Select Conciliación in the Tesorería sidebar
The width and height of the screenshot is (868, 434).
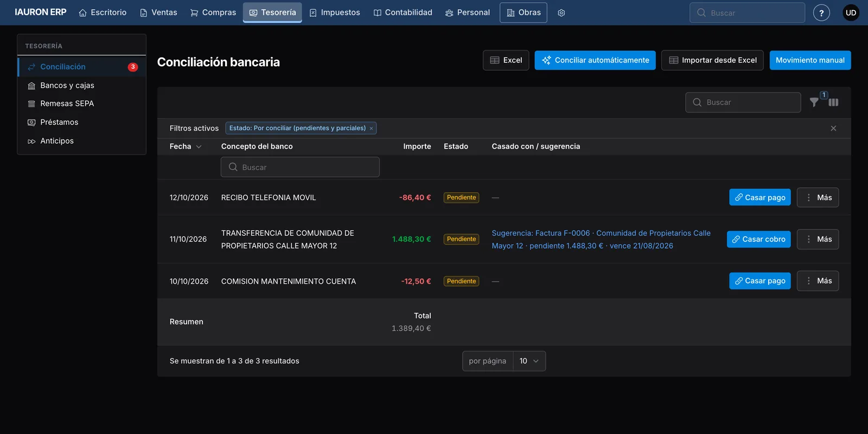pyautogui.click(x=82, y=67)
